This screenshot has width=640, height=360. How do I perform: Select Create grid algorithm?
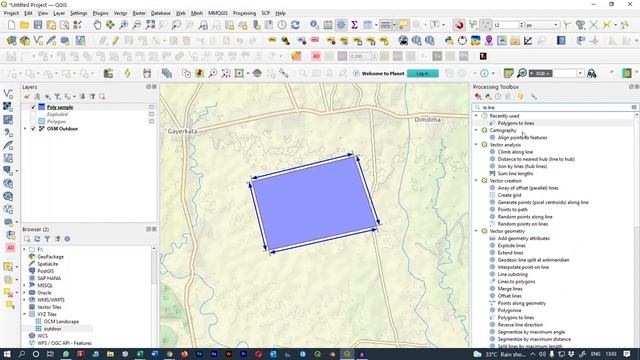click(509, 195)
